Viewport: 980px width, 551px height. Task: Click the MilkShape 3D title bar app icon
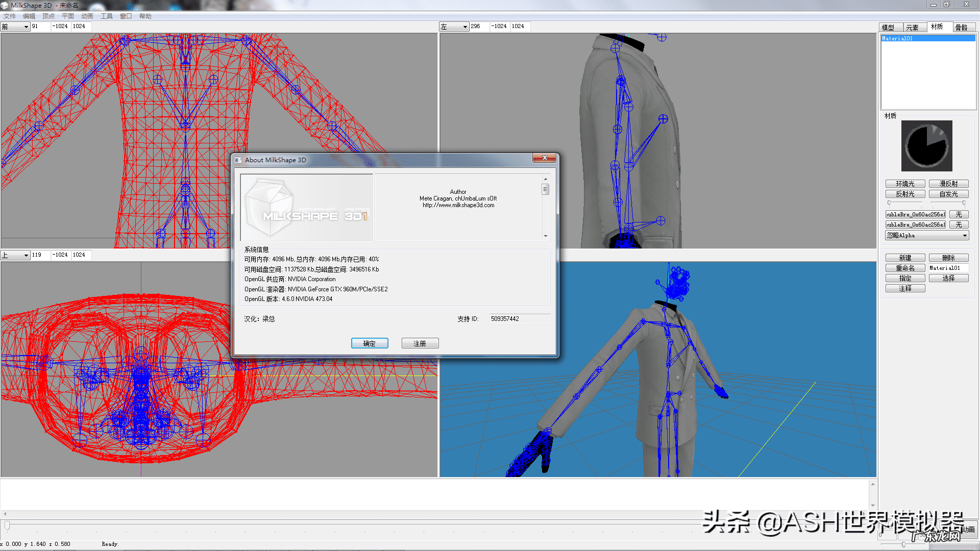click(5, 5)
